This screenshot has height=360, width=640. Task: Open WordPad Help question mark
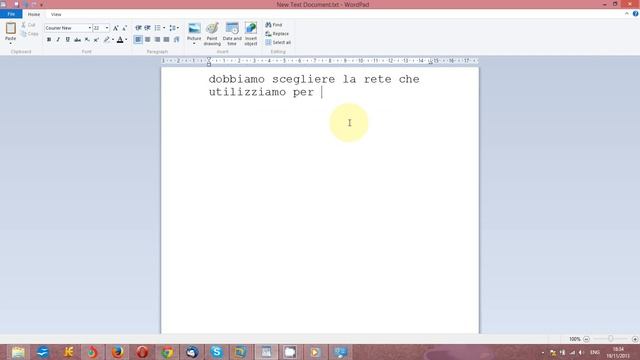[635, 14]
